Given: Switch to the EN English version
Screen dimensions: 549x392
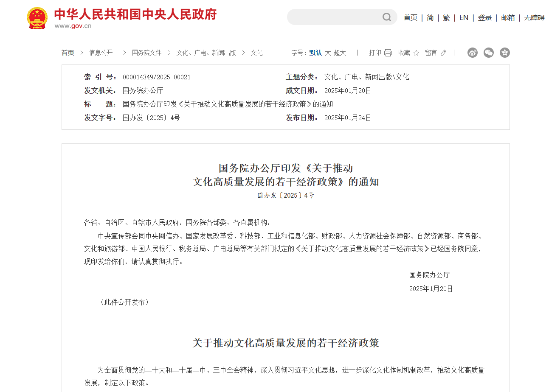Looking at the screenshot, I should (464, 17).
